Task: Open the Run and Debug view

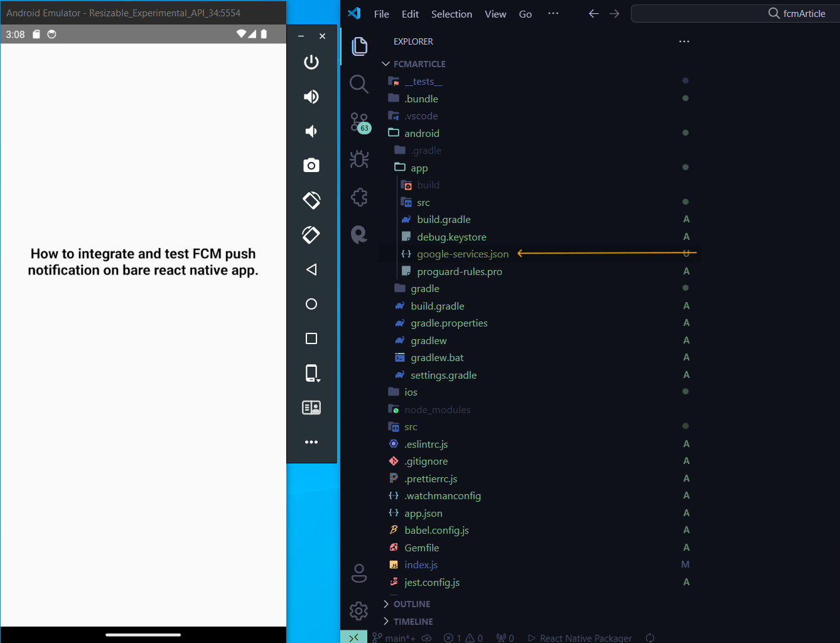Action: point(359,159)
